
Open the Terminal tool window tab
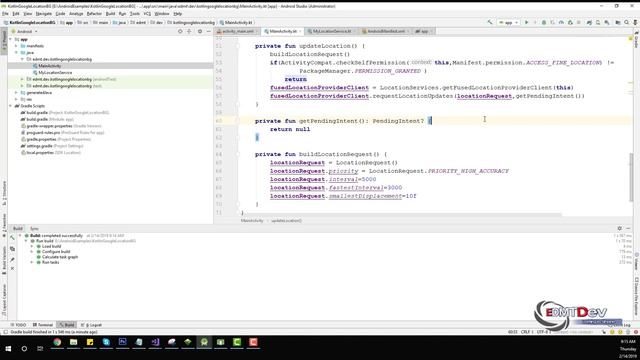point(43,325)
